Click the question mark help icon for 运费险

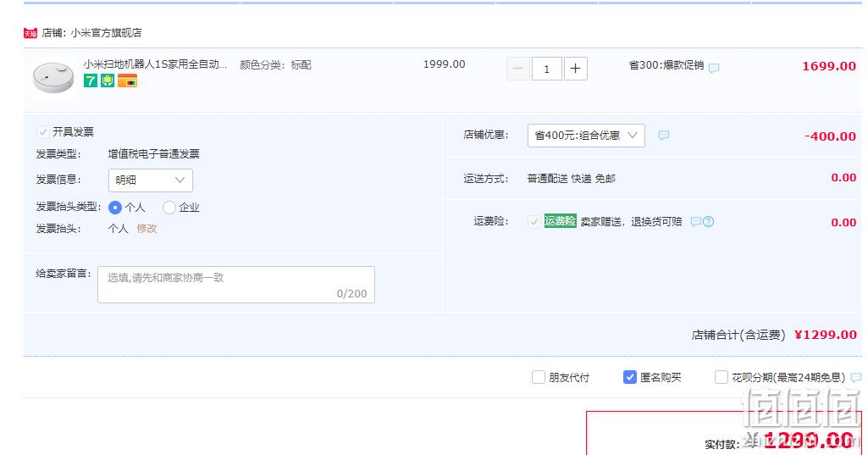708,222
